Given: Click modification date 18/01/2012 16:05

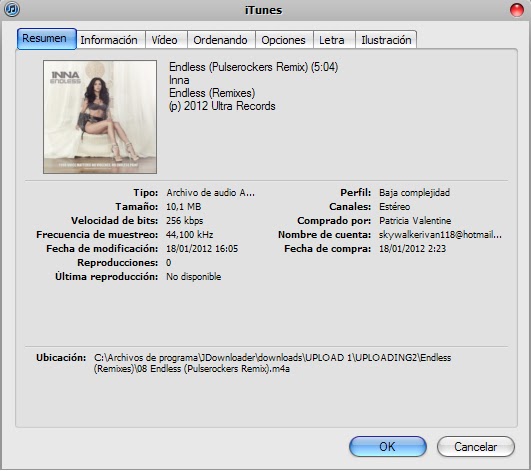Looking at the screenshot, I should (202, 249).
